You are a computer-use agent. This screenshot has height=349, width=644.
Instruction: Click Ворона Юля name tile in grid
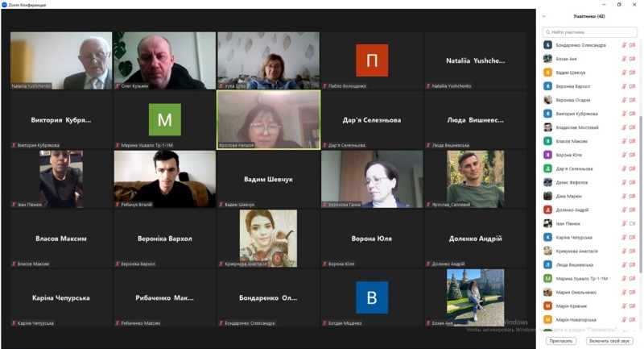[x=372, y=239]
